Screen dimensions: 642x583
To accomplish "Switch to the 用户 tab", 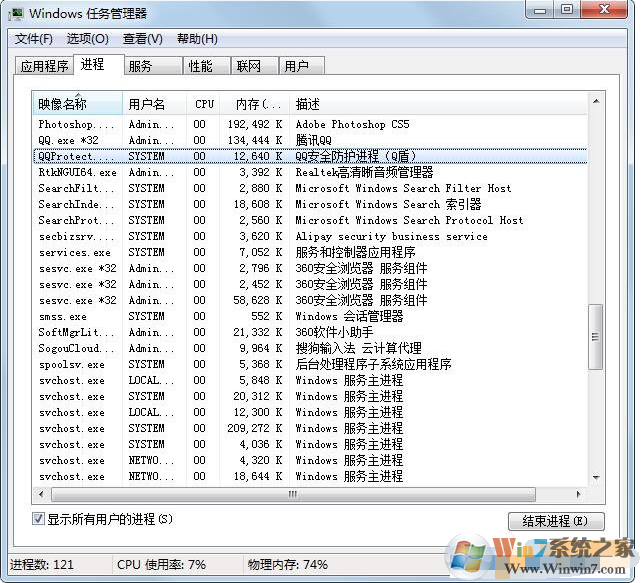I will [x=296, y=66].
